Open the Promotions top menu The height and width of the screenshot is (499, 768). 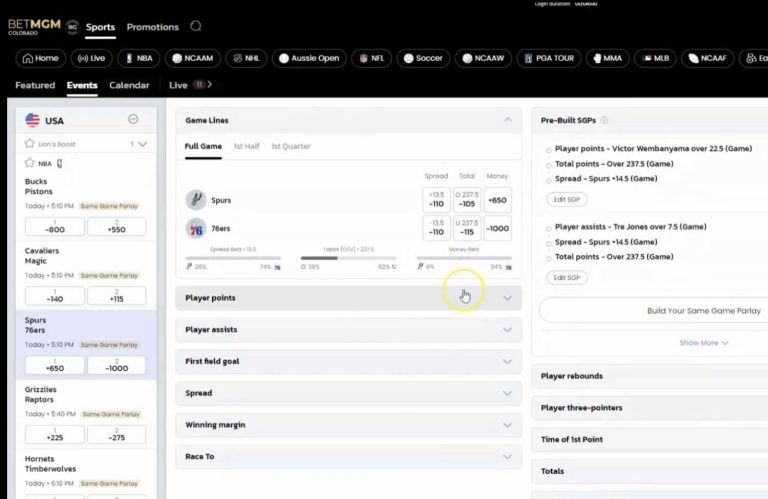(x=153, y=27)
